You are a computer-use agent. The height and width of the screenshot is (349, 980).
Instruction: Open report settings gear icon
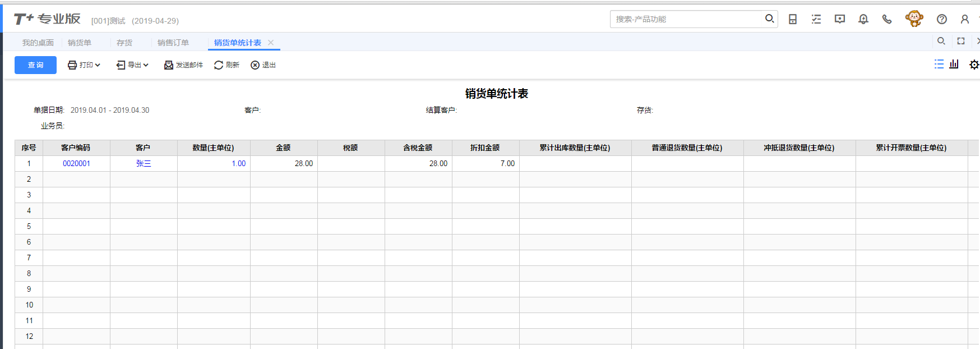pyautogui.click(x=974, y=65)
